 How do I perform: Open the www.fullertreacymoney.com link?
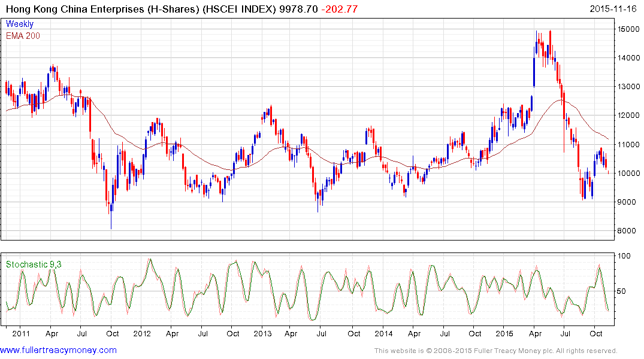58,350
